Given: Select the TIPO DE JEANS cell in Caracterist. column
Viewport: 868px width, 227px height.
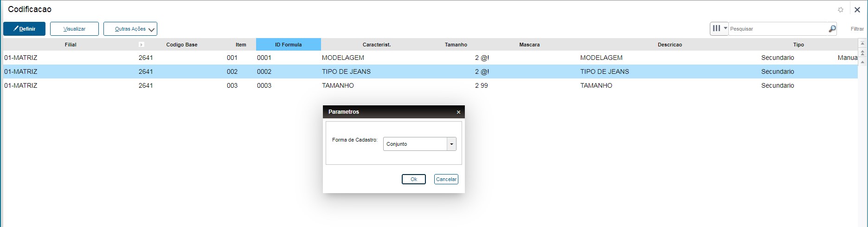Looking at the screenshot, I should tap(346, 71).
